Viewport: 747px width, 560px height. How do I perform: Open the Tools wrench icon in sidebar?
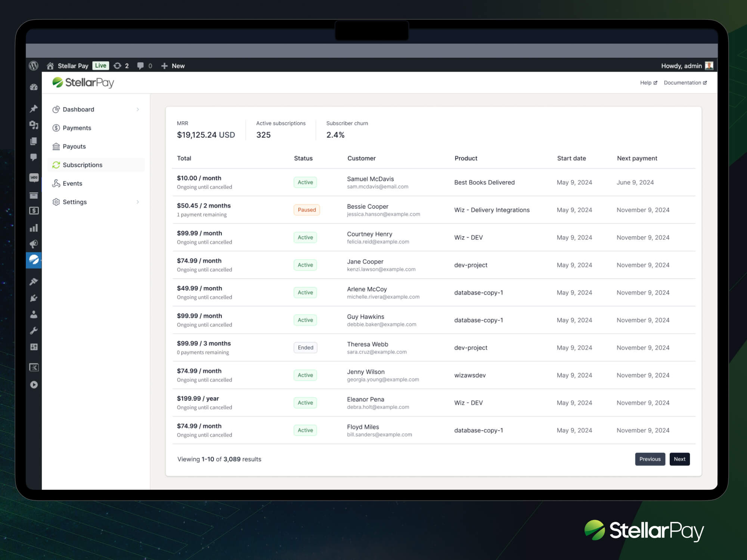[x=34, y=331]
